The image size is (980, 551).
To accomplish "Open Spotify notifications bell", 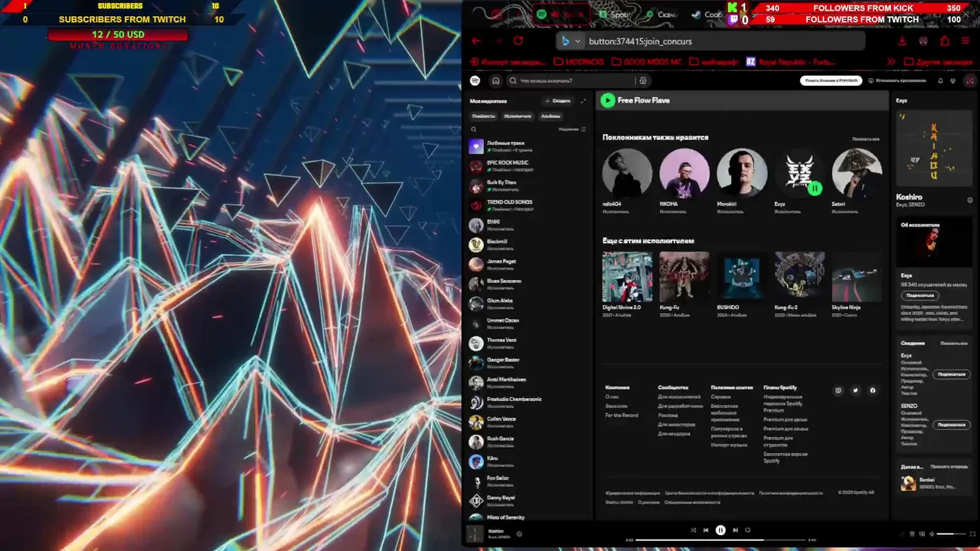I will tap(940, 80).
